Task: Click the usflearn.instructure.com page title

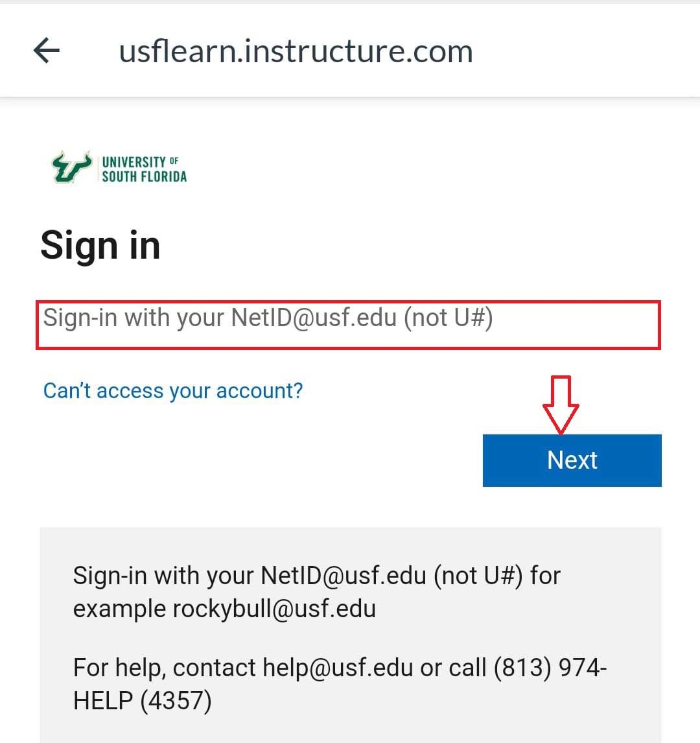Action: [x=296, y=51]
